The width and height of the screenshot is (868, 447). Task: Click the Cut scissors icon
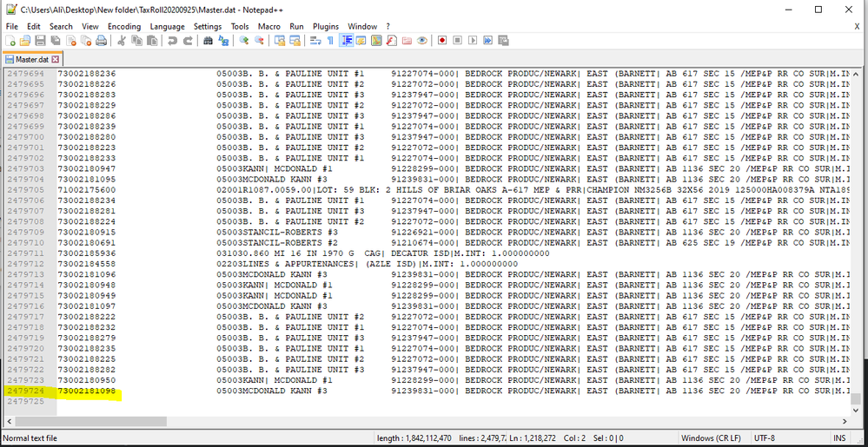121,41
